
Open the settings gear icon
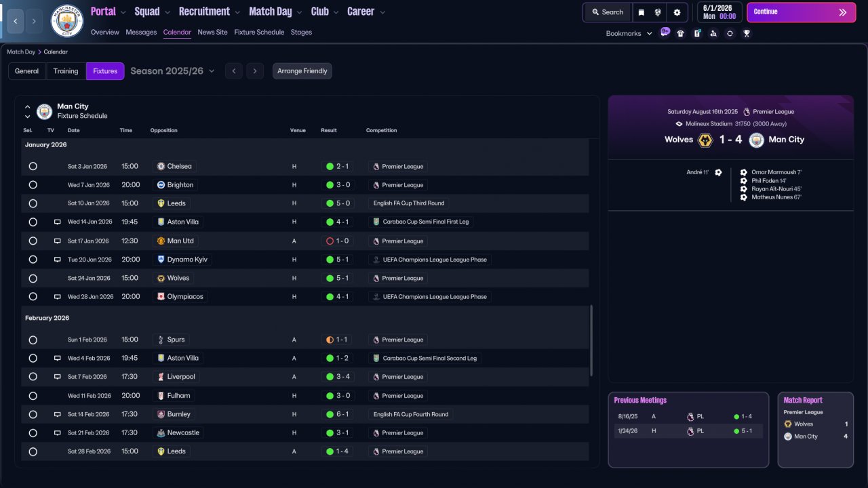pos(677,12)
